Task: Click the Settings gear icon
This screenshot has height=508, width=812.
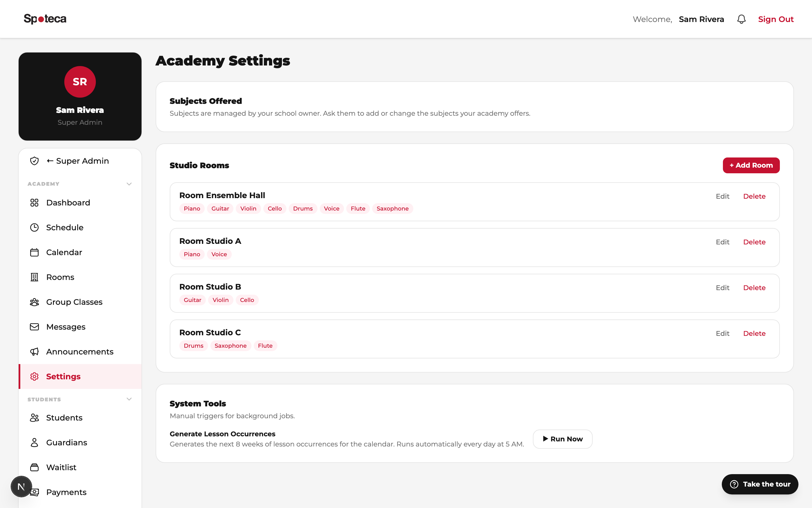Action: (x=34, y=377)
